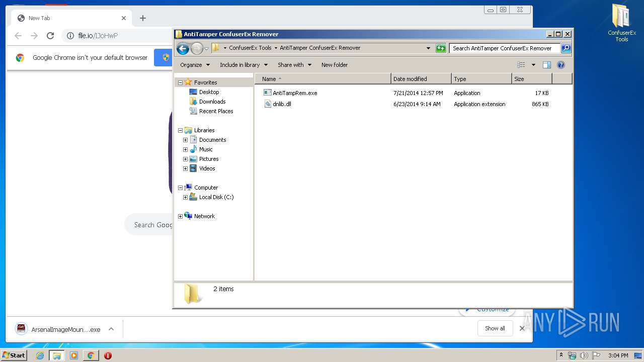644x362 pixels.
Task: Open the Include in library menu
Action: tap(244, 65)
